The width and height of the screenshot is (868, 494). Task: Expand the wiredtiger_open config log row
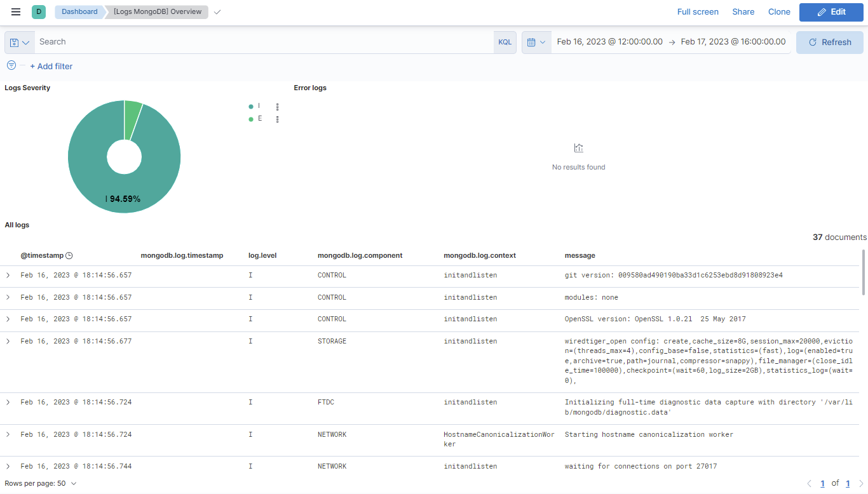tap(8, 341)
